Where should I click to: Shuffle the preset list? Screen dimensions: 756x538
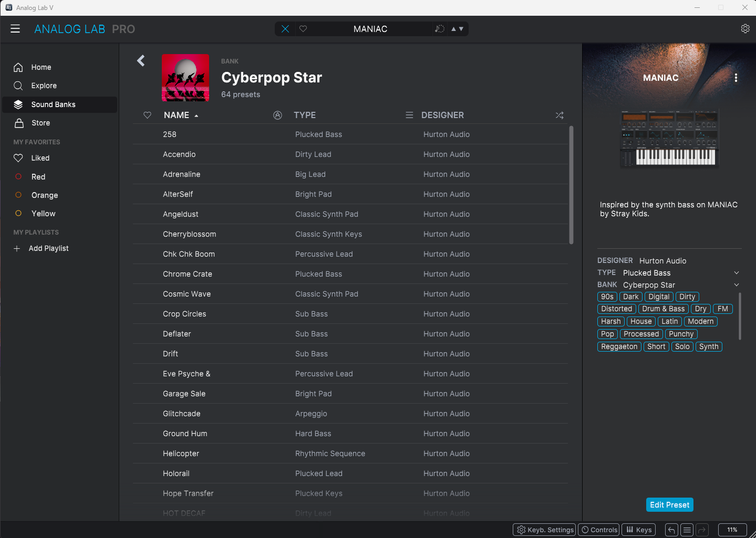point(560,115)
